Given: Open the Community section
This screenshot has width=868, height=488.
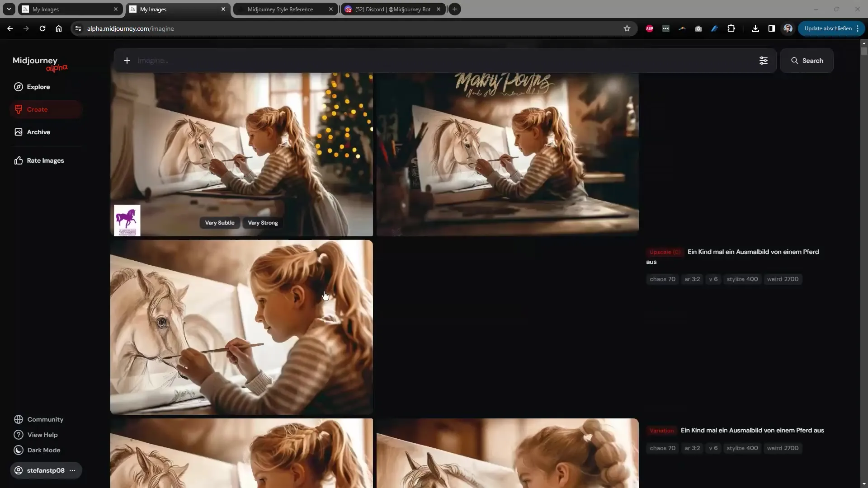Looking at the screenshot, I should click(45, 419).
